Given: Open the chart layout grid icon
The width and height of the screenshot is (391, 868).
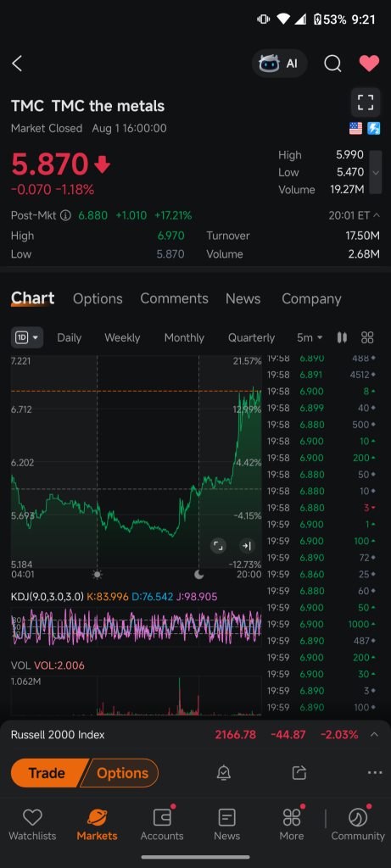Looking at the screenshot, I should (x=367, y=337).
